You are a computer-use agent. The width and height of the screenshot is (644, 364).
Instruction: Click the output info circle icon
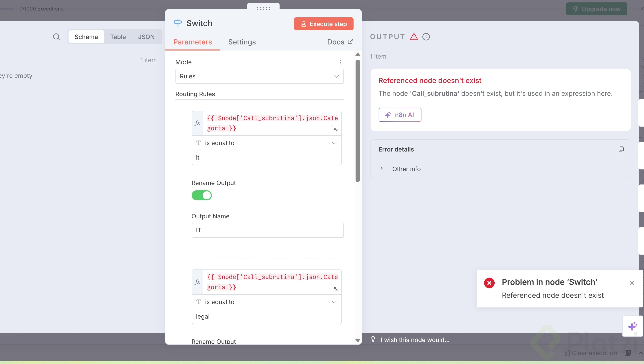tap(426, 37)
